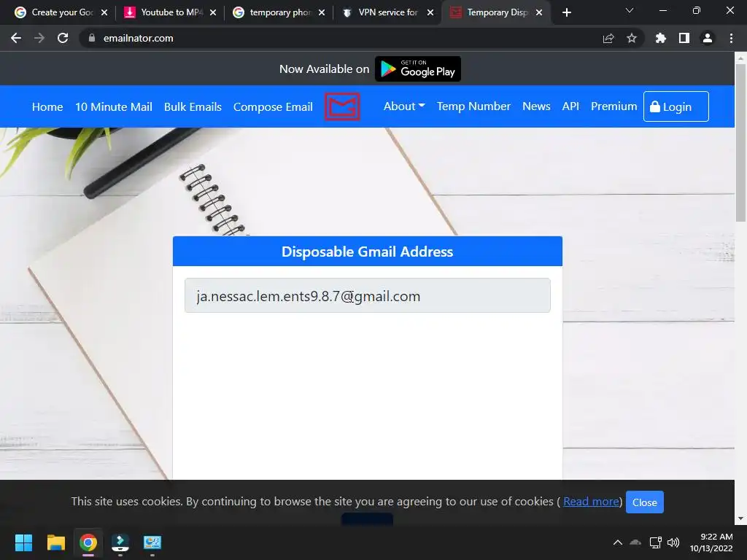Click the taskbar icon next to Chrome

[120, 542]
